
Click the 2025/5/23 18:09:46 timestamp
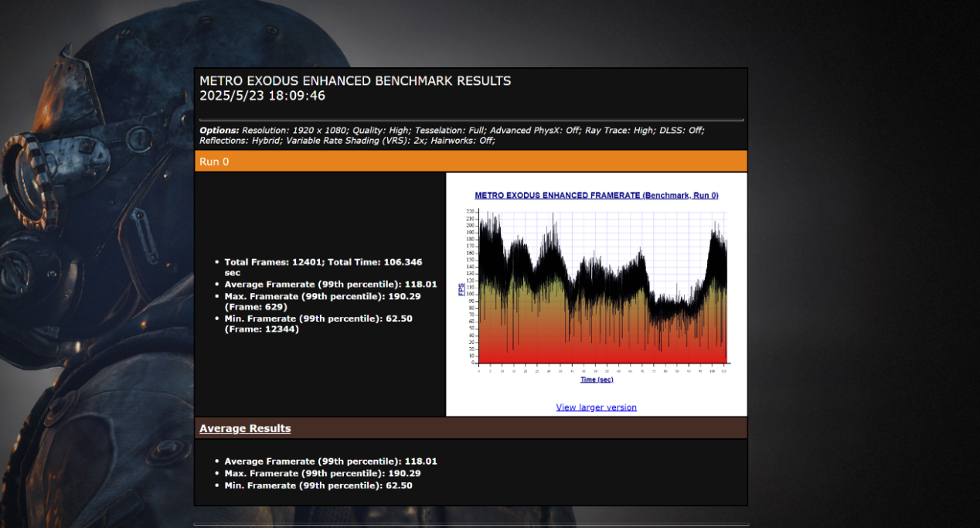point(262,96)
